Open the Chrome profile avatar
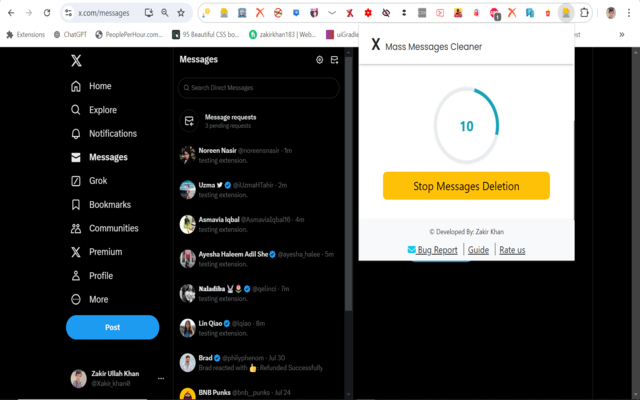Screen dimensions: 640x400 [x=611, y=13]
